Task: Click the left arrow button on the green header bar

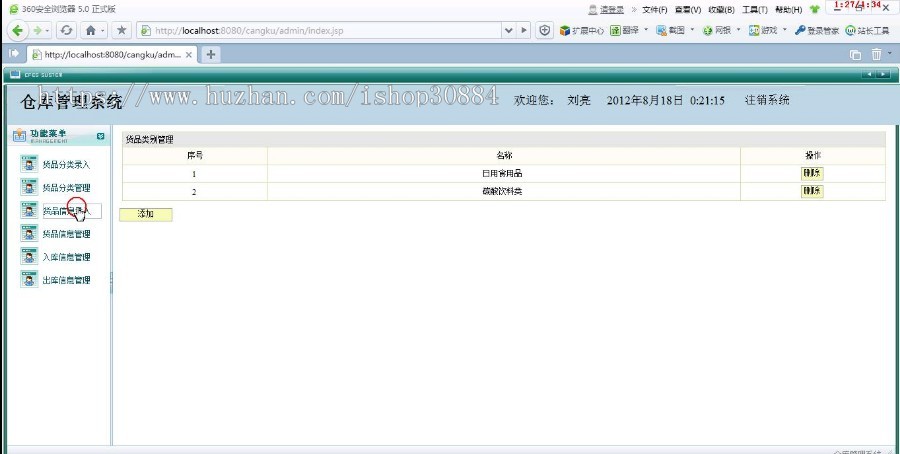Action: [x=869, y=74]
